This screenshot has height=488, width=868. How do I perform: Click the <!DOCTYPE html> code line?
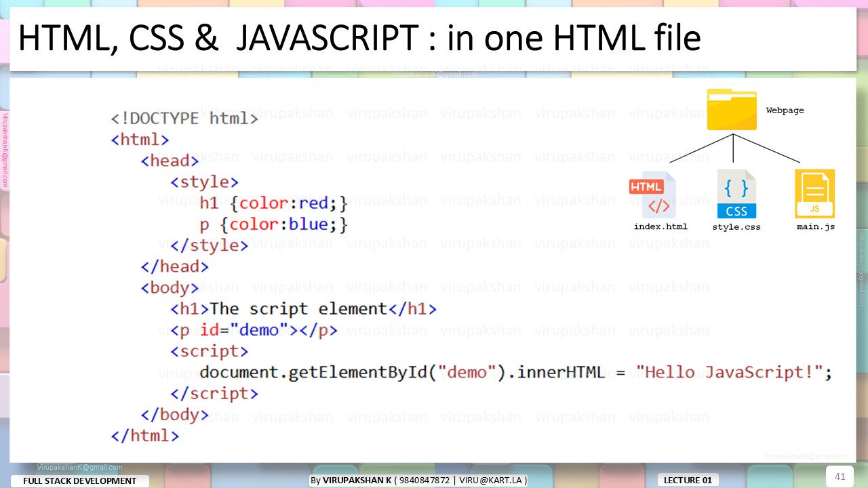tap(184, 119)
